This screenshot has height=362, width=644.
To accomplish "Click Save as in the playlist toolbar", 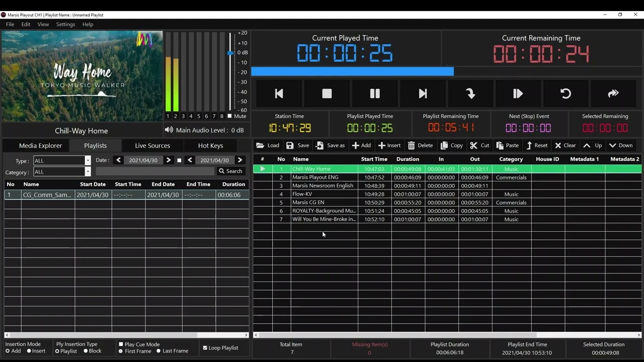I will [x=331, y=145].
